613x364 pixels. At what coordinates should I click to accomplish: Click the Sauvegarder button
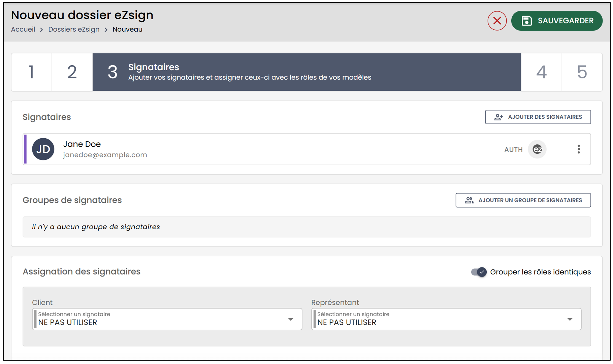point(557,21)
